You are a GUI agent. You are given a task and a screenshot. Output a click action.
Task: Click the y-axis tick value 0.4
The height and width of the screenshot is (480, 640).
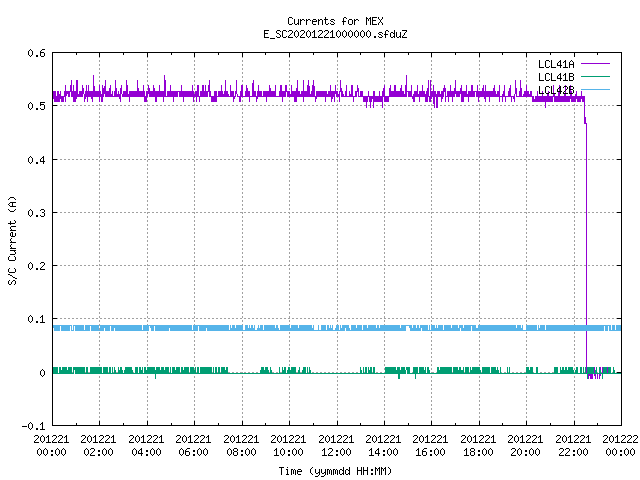36,160
